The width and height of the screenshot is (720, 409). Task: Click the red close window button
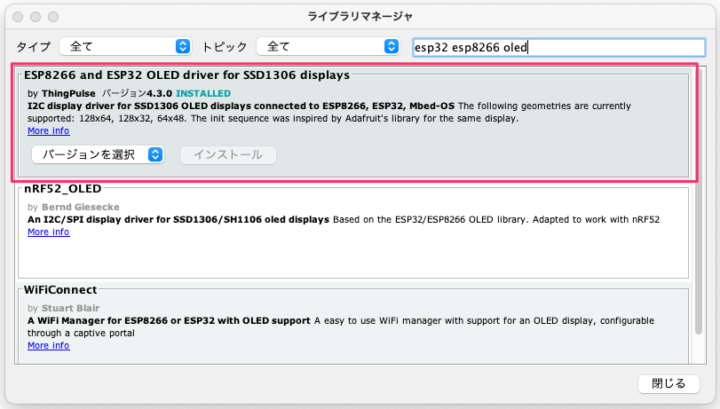(16, 17)
